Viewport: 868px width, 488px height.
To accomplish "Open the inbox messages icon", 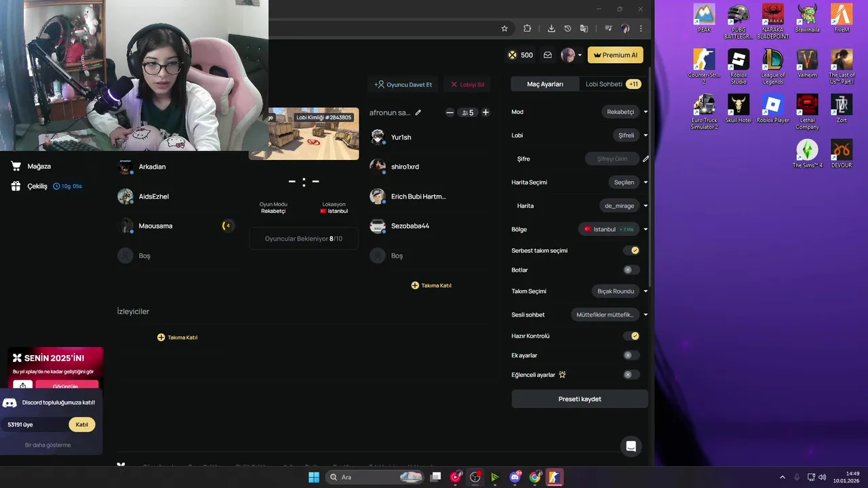I will click(x=547, y=55).
